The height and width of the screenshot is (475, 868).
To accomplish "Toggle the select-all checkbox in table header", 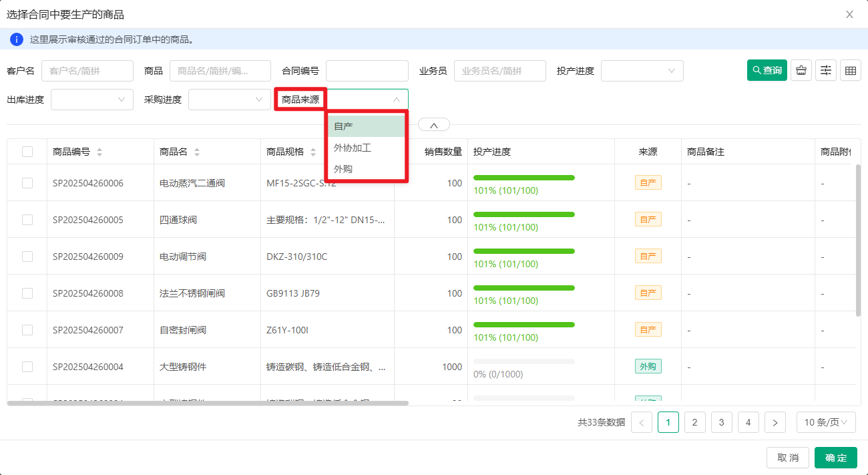I will 27,152.
